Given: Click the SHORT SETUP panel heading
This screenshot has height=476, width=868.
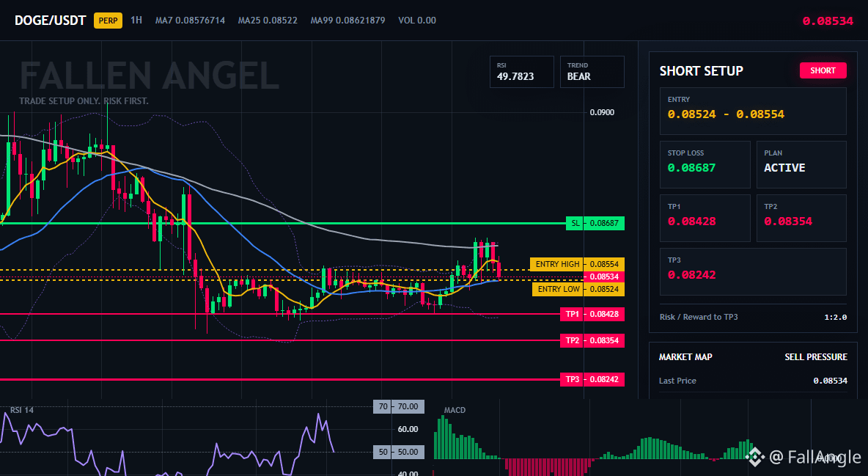Looking at the screenshot, I should pos(701,71).
